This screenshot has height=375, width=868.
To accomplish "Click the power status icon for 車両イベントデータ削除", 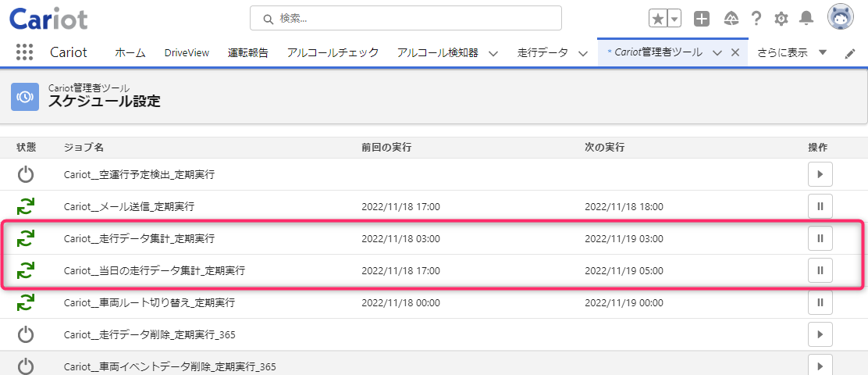I will tap(26, 366).
